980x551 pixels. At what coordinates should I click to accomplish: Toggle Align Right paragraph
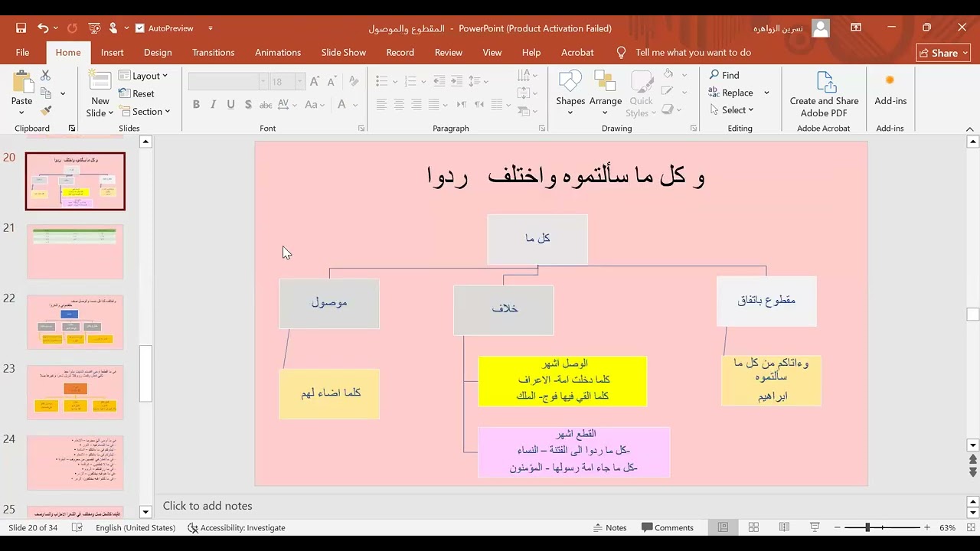pyautogui.click(x=416, y=105)
